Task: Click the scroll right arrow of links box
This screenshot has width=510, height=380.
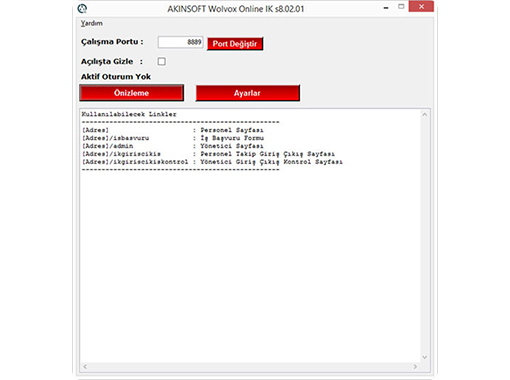Action: pyautogui.click(x=415, y=367)
